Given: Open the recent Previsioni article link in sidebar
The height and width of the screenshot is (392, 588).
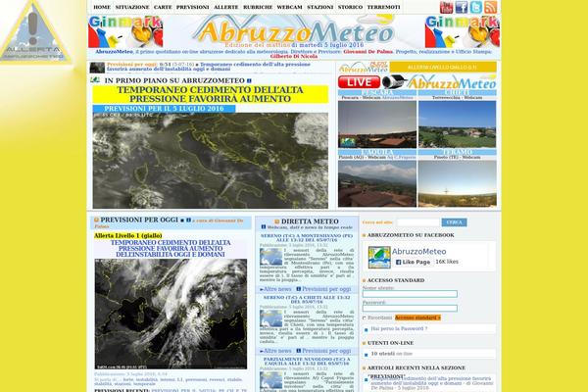Looking at the screenshot, I should coord(431,383).
